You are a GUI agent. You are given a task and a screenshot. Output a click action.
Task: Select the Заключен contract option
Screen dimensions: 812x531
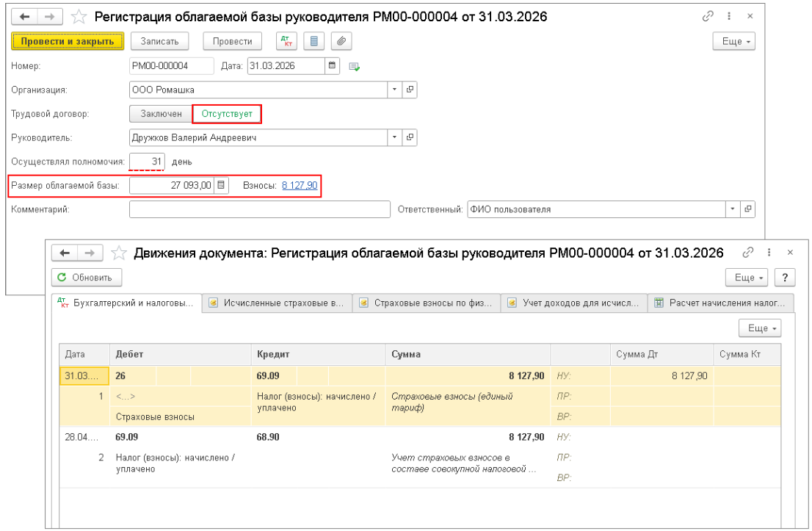pyautogui.click(x=161, y=114)
